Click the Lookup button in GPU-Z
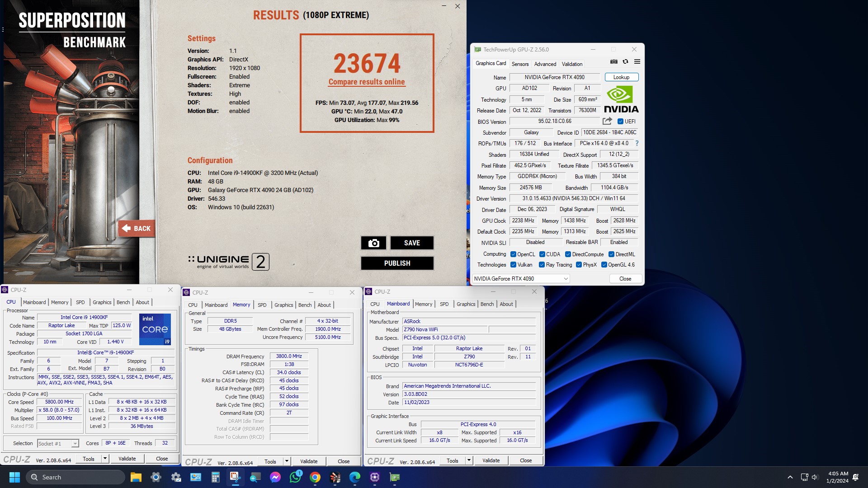This screenshot has width=868, height=488. [621, 77]
